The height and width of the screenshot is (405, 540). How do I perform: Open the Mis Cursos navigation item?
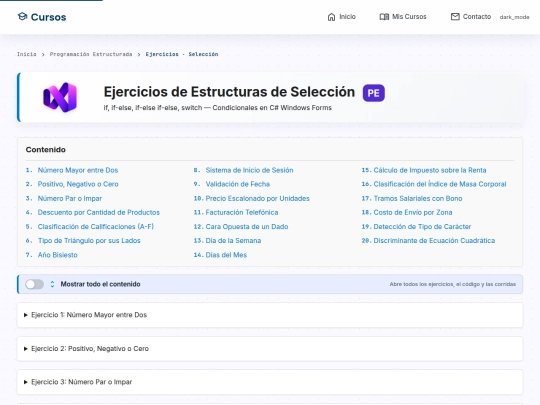[x=403, y=17]
